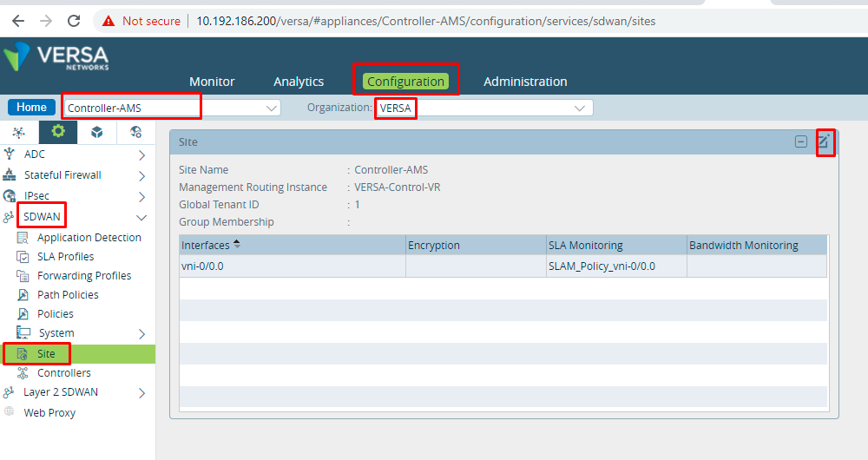Click the Site Name value Controller-AMS
Viewport: 868px width, 460px height.
click(x=391, y=169)
